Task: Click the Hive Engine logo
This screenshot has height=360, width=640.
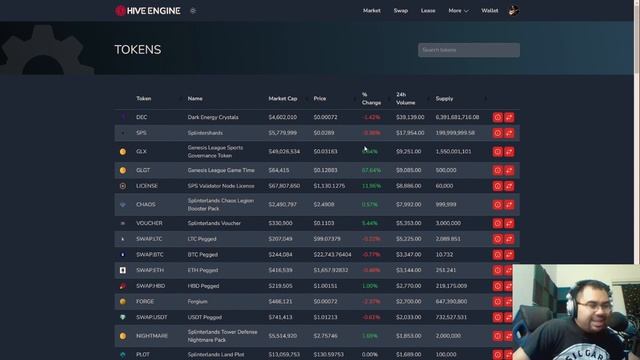Action: coord(148,11)
